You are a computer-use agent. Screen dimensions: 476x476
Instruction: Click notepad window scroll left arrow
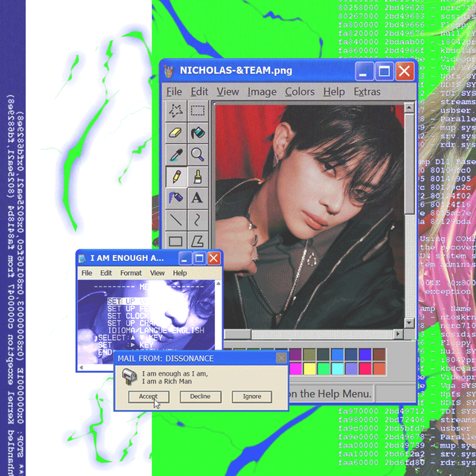point(81,367)
